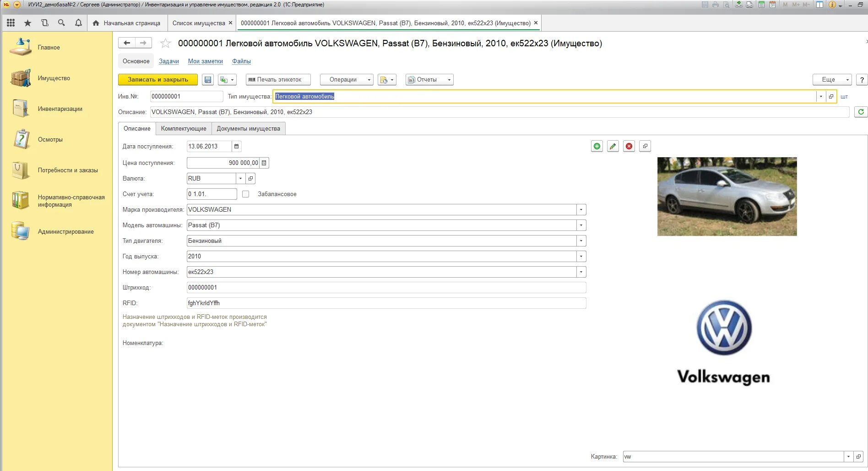Expand the Номер автомашины dropdown

coord(581,272)
